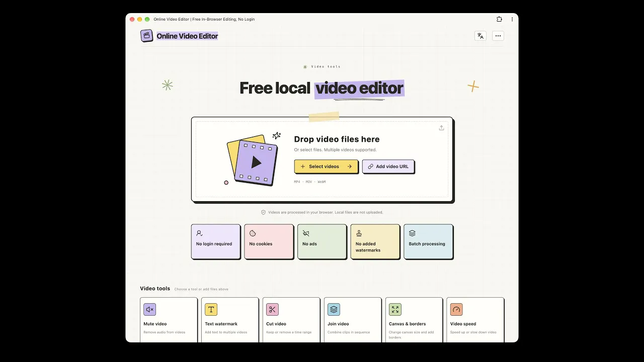644x362 pixels.
Task: Click the No ads crossed-eye icon
Action: pyautogui.click(x=306, y=233)
